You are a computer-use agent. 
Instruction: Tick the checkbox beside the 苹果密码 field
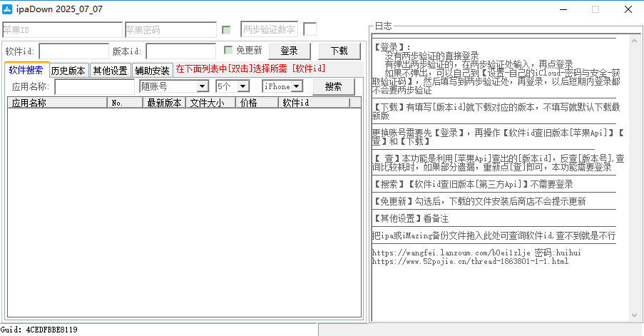pos(226,30)
